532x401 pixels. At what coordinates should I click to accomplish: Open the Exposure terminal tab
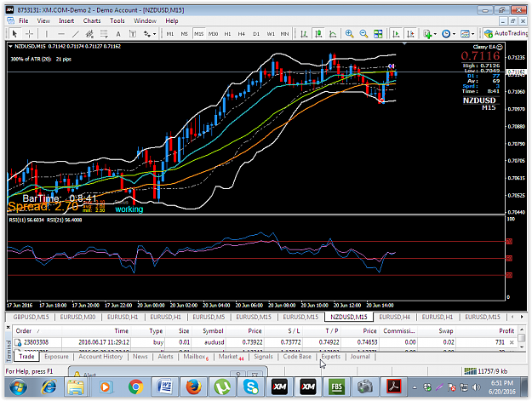pos(56,357)
